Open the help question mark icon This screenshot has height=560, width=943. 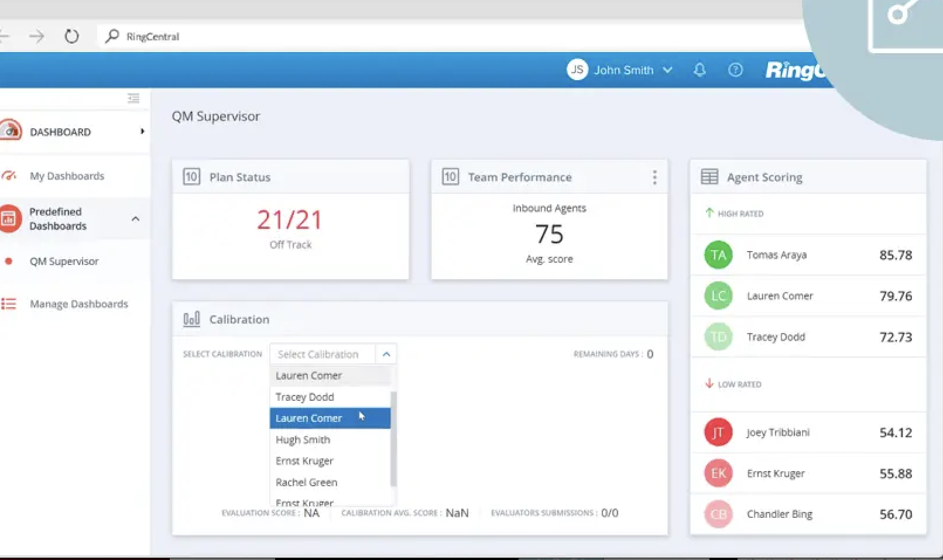735,70
